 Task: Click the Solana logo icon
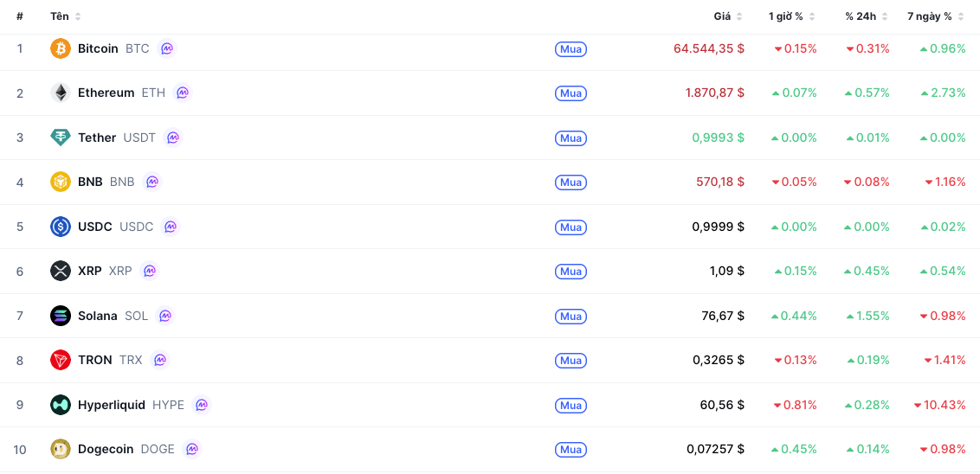coord(61,316)
